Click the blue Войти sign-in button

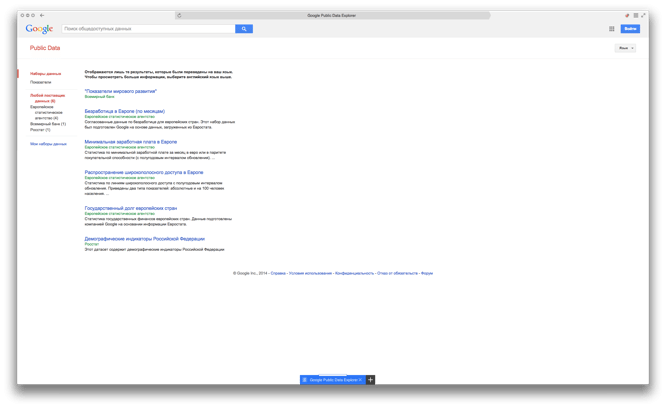click(x=630, y=28)
